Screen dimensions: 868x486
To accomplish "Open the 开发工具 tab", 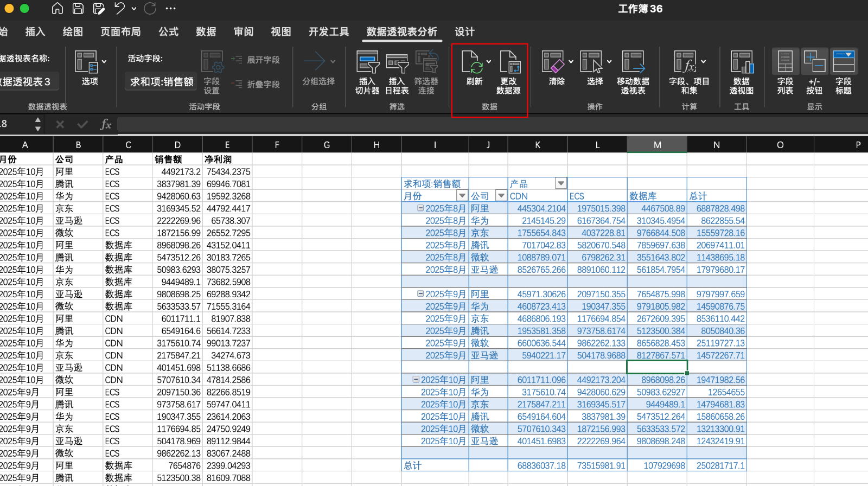I will coord(329,31).
